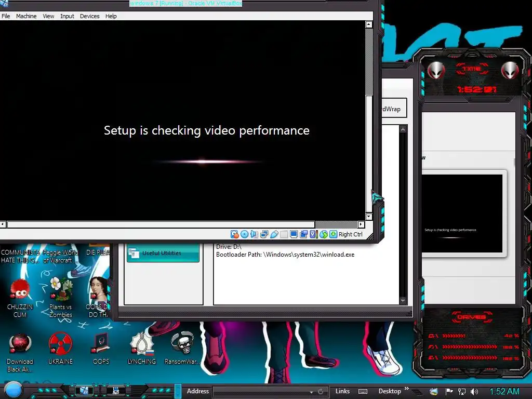Select the LYNCHING desktop icon
The height and width of the screenshot is (399, 532).
pyautogui.click(x=141, y=348)
